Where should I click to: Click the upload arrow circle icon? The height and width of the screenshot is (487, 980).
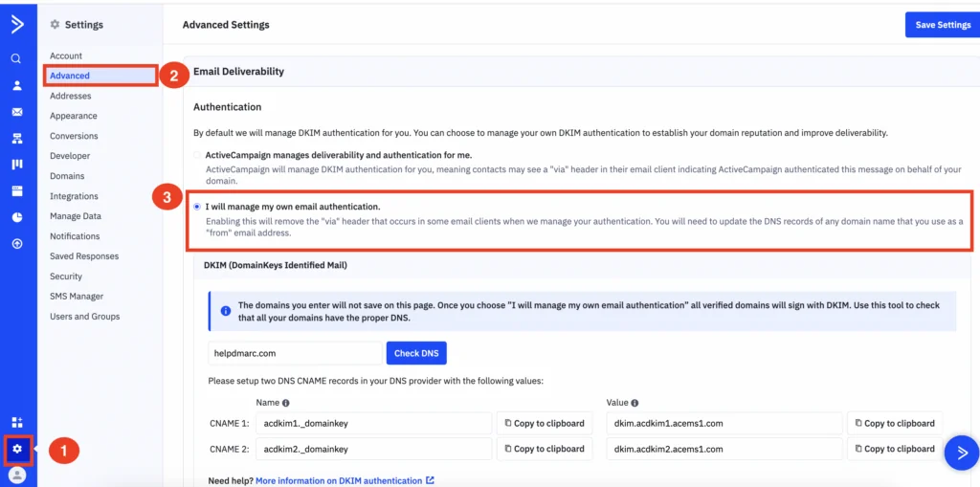tap(17, 244)
